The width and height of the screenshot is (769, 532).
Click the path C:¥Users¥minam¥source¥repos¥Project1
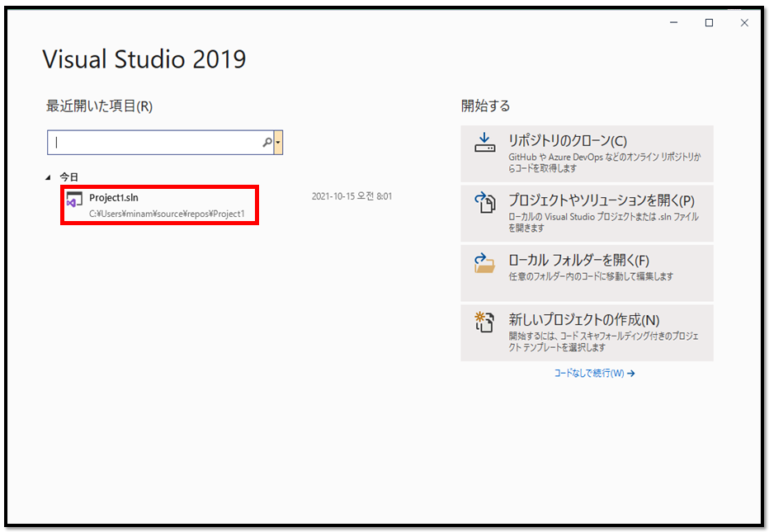(x=167, y=214)
